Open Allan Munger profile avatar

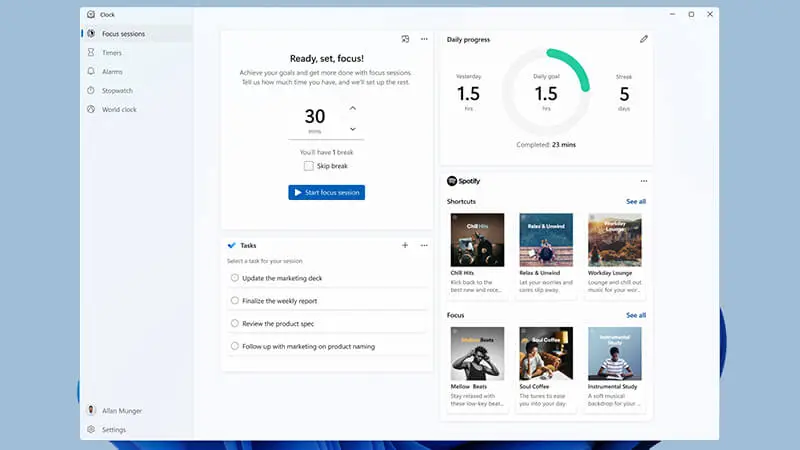click(91, 410)
